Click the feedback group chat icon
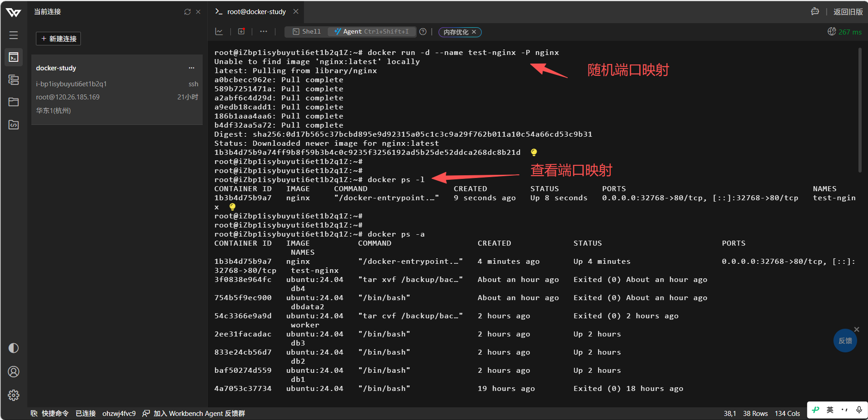The width and height of the screenshot is (868, 420). [x=146, y=413]
